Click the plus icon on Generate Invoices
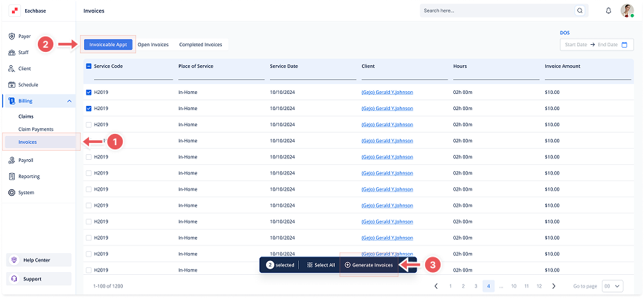This screenshot has width=644, height=298. (347, 265)
